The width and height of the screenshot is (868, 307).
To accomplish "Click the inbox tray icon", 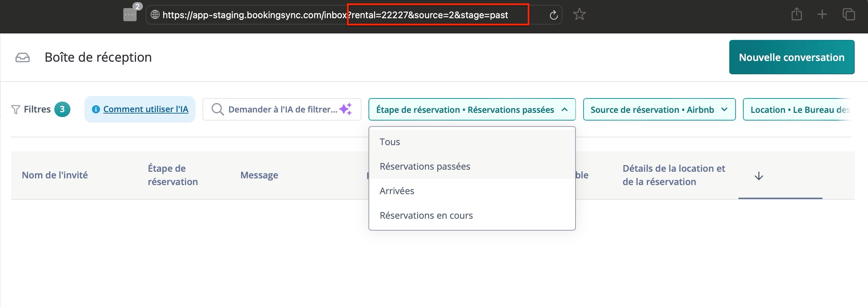I will pyautogui.click(x=22, y=57).
